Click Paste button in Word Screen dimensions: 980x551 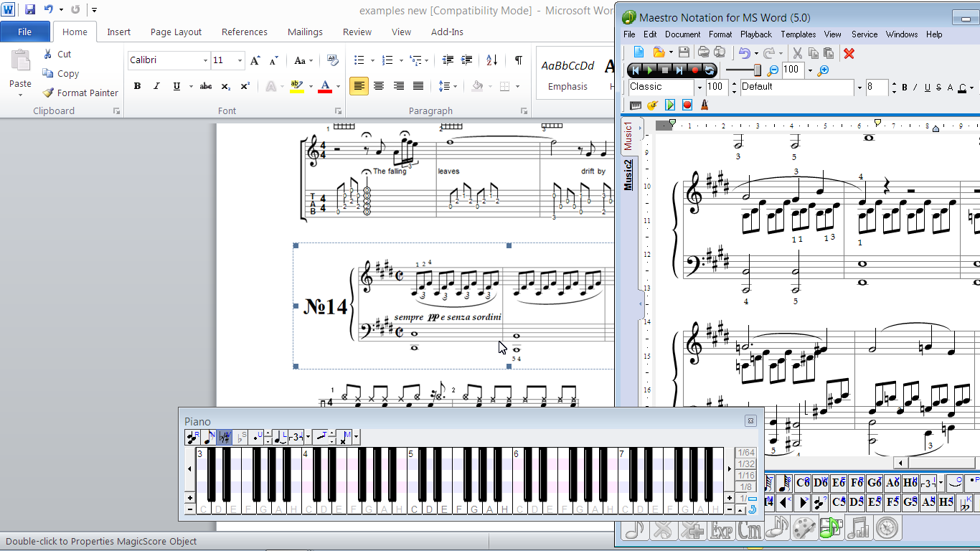(x=20, y=72)
